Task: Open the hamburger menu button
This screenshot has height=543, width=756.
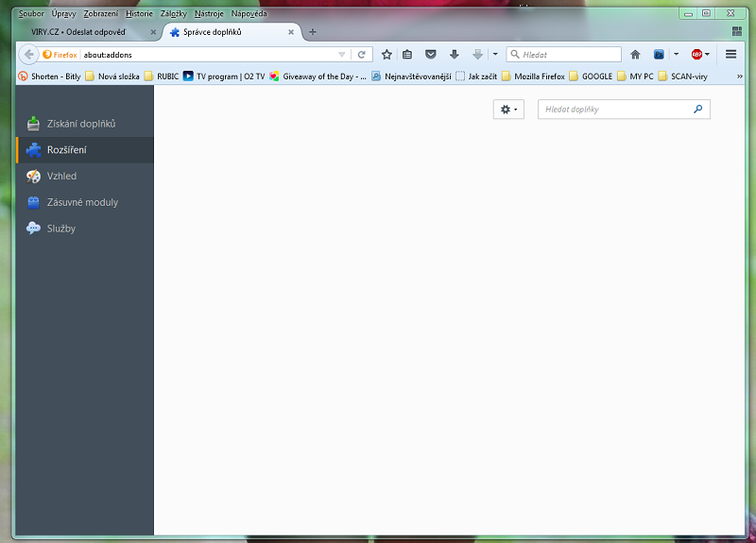Action: [730, 55]
